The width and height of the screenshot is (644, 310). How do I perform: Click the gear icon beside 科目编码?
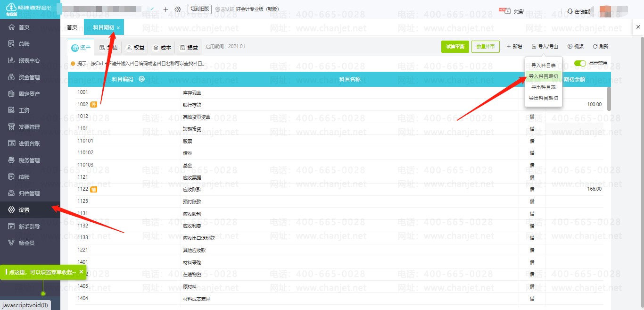click(141, 79)
